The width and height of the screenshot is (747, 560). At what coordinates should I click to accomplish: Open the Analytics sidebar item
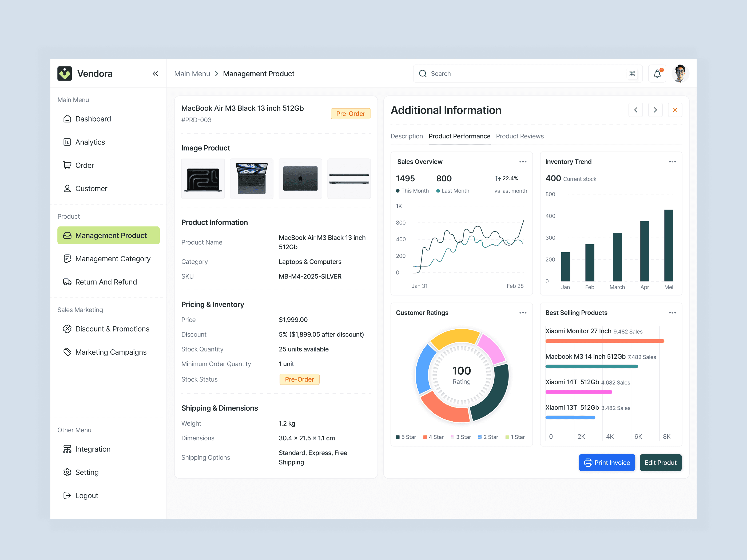(90, 142)
